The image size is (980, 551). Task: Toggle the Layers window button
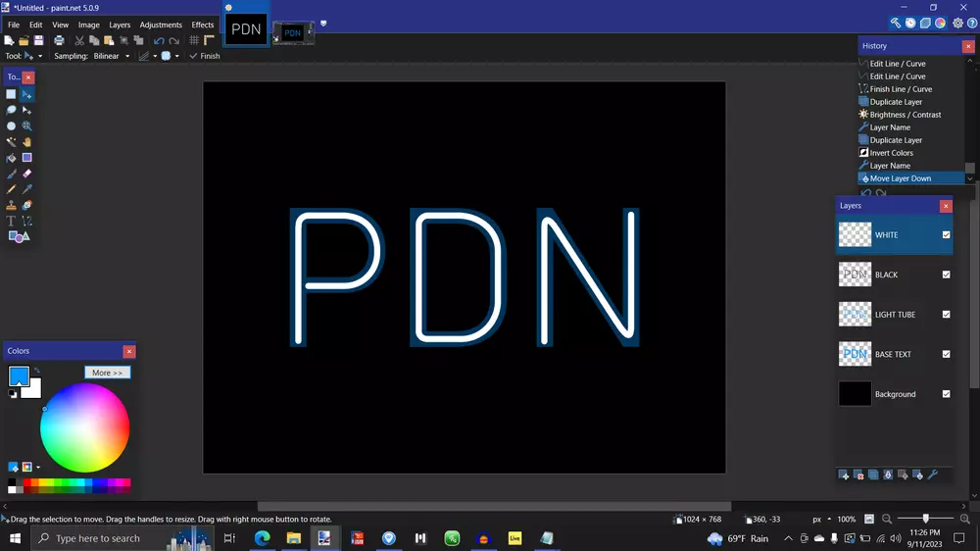926,24
